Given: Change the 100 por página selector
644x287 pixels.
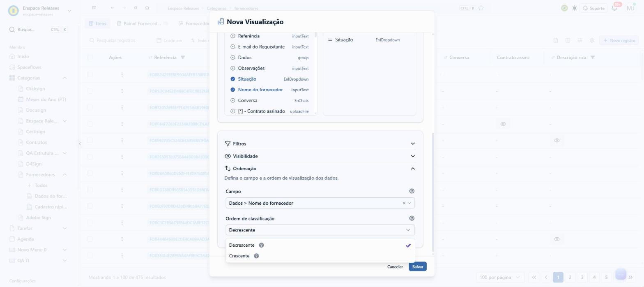Looking at the screenshot, I should coord(500,277).
